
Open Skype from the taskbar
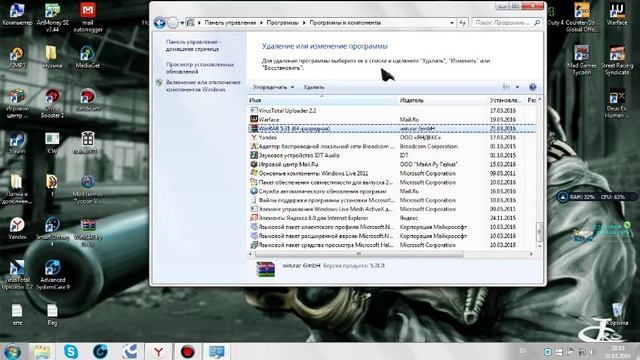71,351
